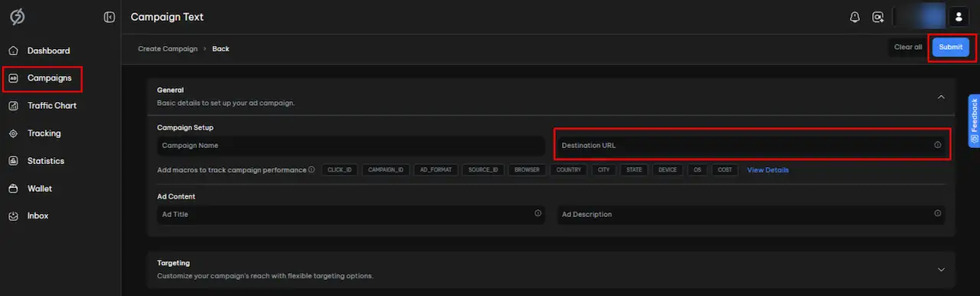Focus the Ad Title field

coord(351,215)
